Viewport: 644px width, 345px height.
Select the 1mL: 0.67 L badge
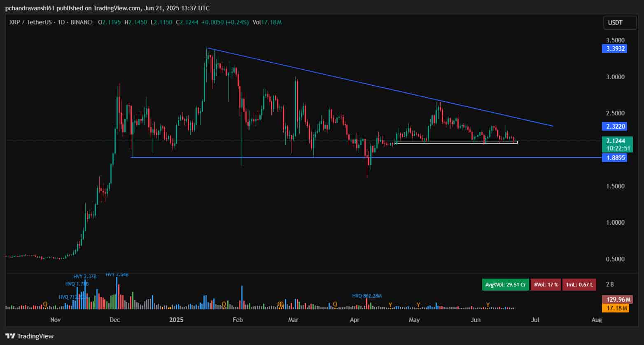click(x=579, y=284)
